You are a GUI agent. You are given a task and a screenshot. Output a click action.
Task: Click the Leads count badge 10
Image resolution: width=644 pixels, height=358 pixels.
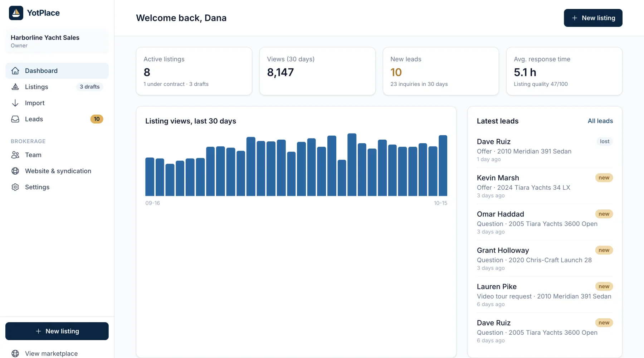pyautogui.click(x=97, y=119)
